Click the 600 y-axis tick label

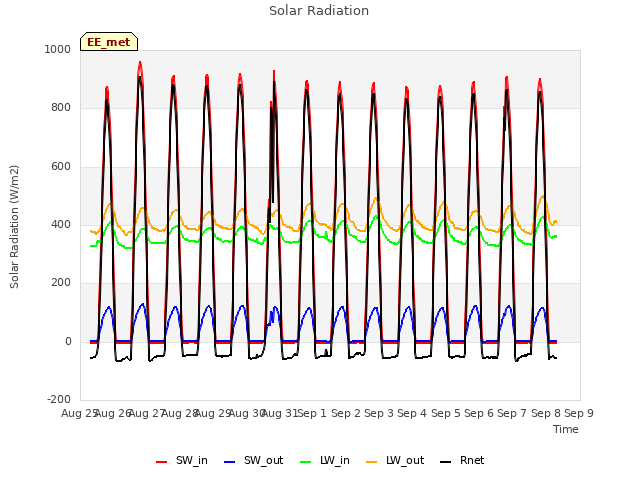61,167
